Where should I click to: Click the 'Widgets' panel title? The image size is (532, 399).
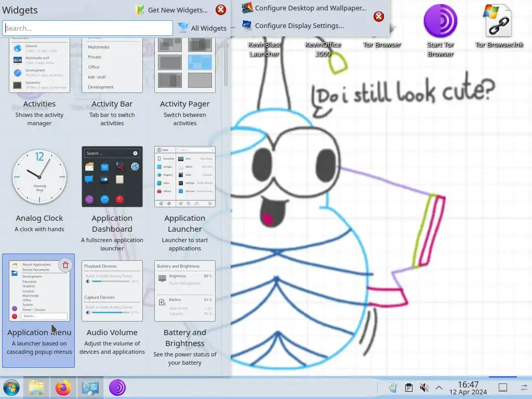[x=20, y=10]
